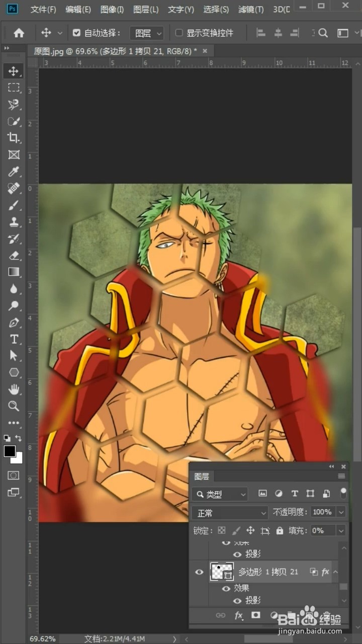Select the Quick Selection tool
Viewport: 362px width, 644px height.
click(x=14, y=121)
